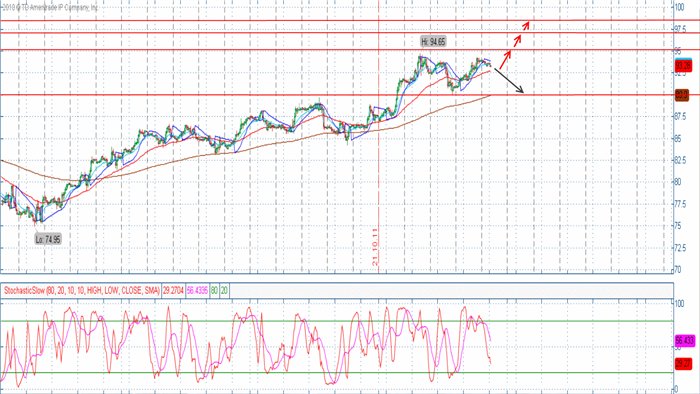700x394 pixels.
Task: Click the 100 label on stochastic panel axis
Action: 679,304
